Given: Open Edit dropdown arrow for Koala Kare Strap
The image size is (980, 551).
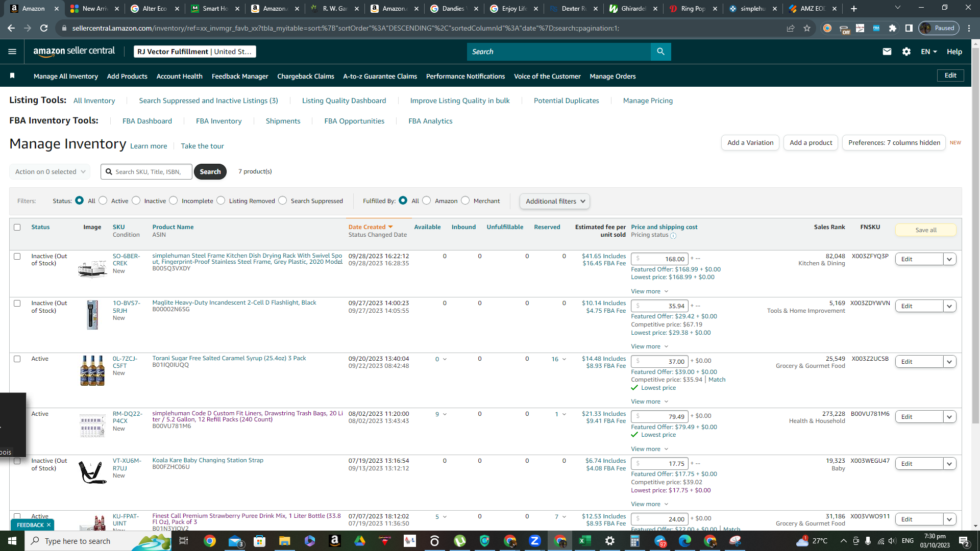Looking at the screenshot, I should coord(949,464).
